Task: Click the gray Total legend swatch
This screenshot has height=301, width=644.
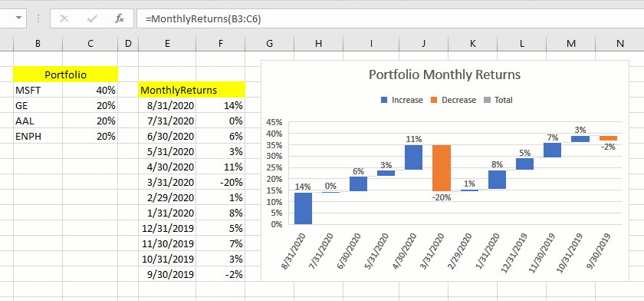Action: 487,100
